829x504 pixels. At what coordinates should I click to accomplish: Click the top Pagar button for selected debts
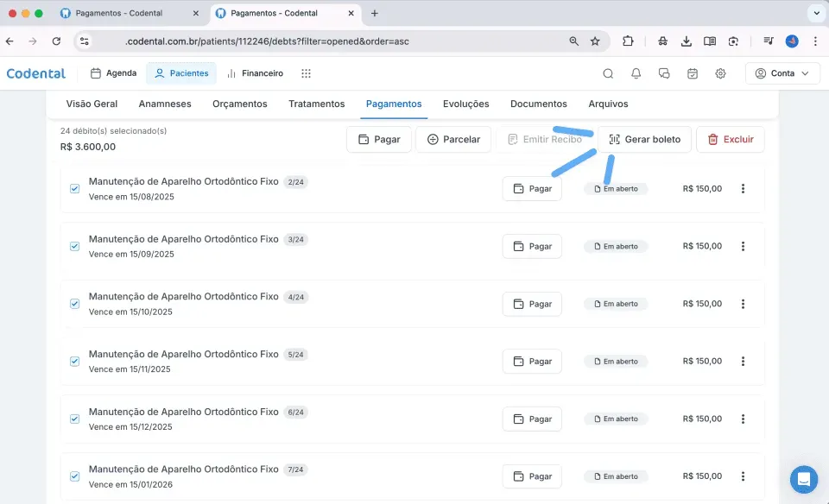click(x=379, y=140)
